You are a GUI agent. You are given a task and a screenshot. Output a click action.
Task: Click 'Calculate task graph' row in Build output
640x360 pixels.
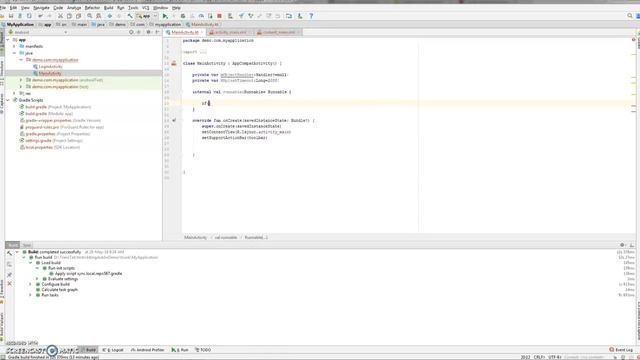[60, 289]
